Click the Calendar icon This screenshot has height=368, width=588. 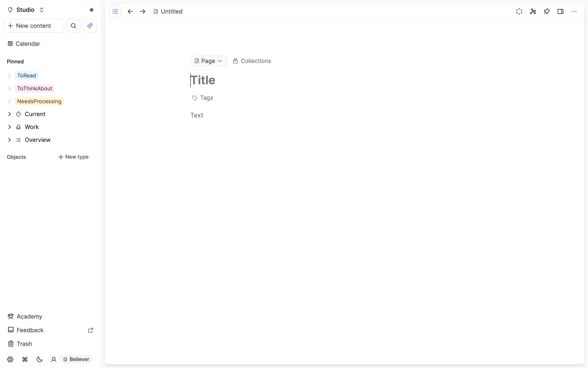[10, 44]
